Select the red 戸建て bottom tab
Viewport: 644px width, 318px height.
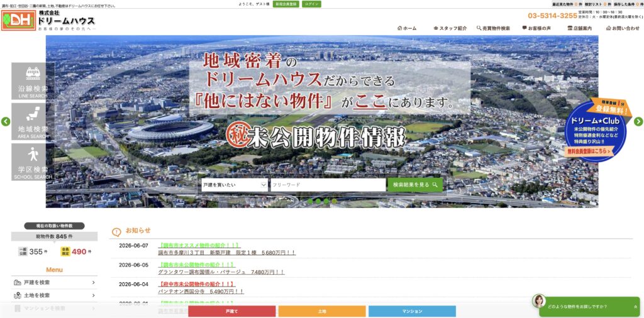pos(231,312)
